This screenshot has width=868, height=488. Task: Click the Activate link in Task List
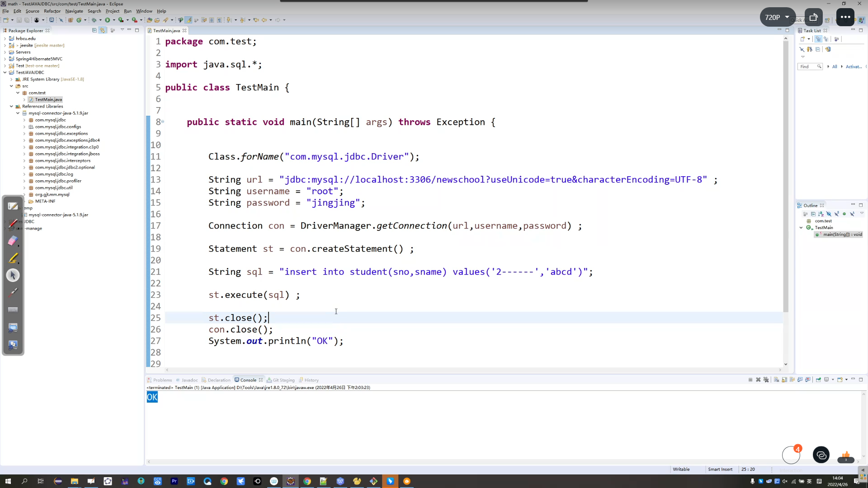854,66
